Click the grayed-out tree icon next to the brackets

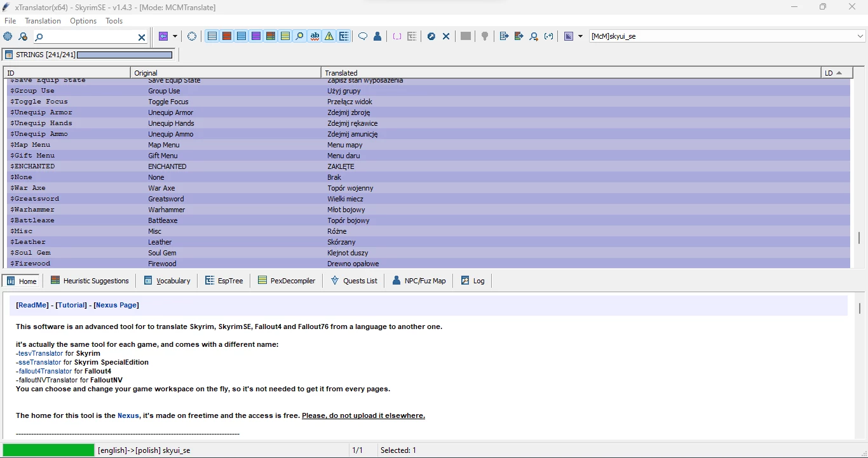(412, 36)
